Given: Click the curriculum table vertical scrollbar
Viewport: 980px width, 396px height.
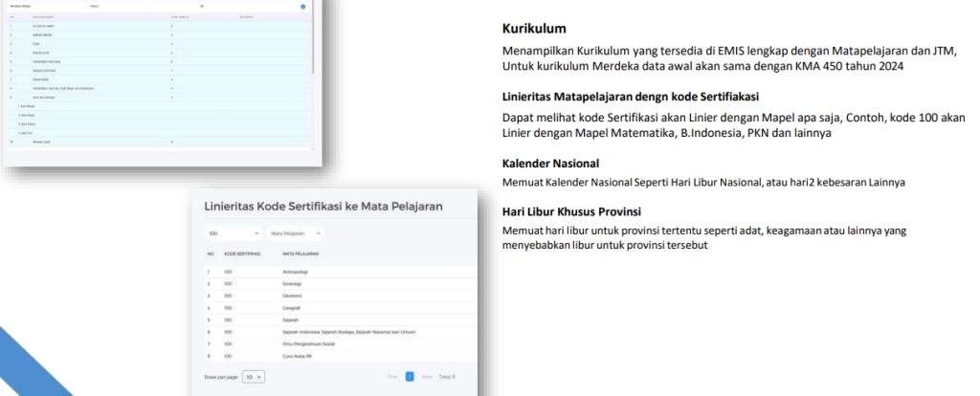Looking at the screenshot, I should click(x=313, y=57).
